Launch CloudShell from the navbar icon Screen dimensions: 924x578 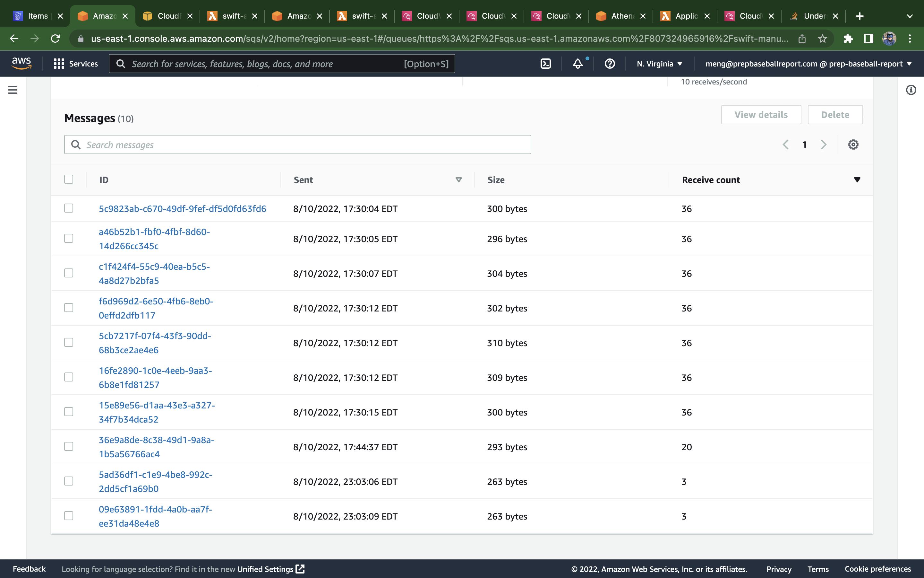pos(546,64)
